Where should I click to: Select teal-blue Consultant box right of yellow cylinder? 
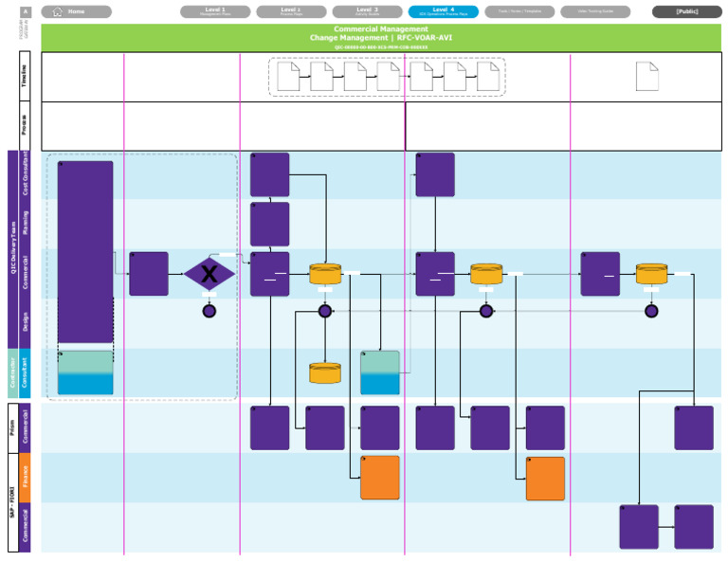(380, 372)
